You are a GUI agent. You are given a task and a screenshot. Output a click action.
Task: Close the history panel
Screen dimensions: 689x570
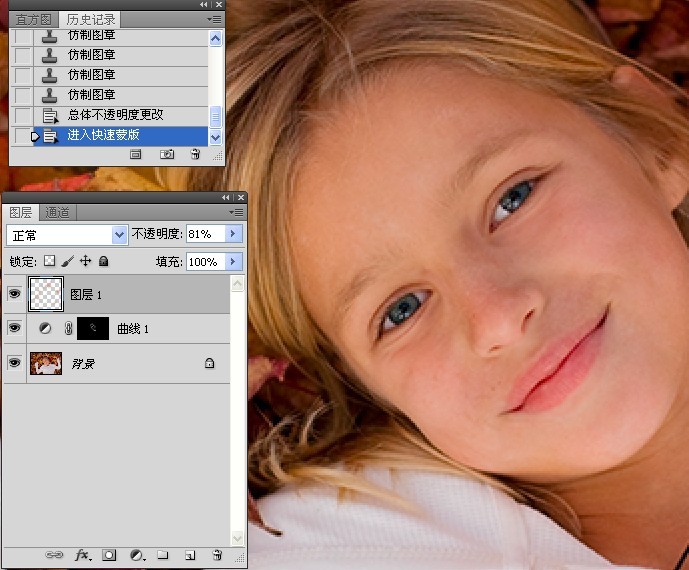pos(219,4)
